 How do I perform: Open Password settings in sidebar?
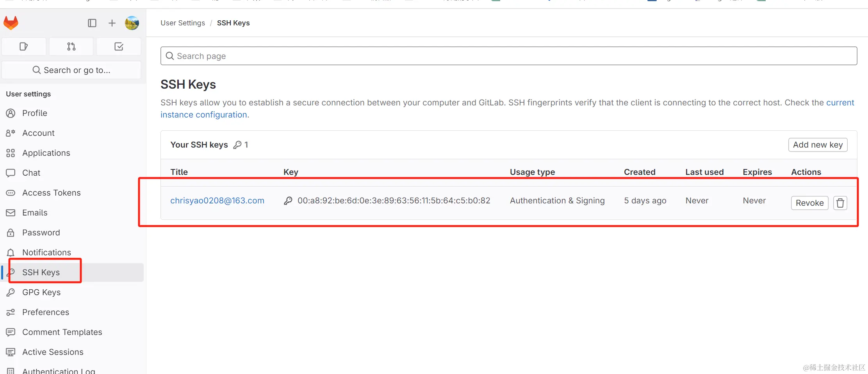(73, 233)
